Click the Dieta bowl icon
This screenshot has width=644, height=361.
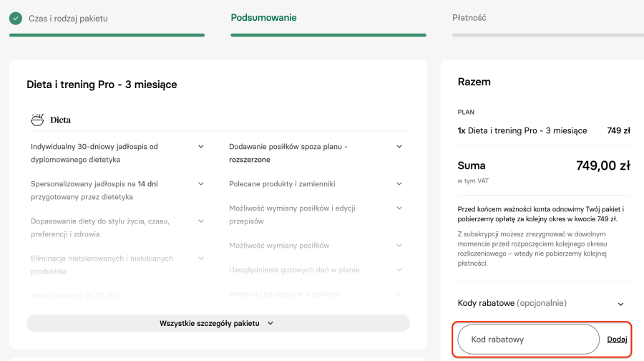tap(37, 120)
